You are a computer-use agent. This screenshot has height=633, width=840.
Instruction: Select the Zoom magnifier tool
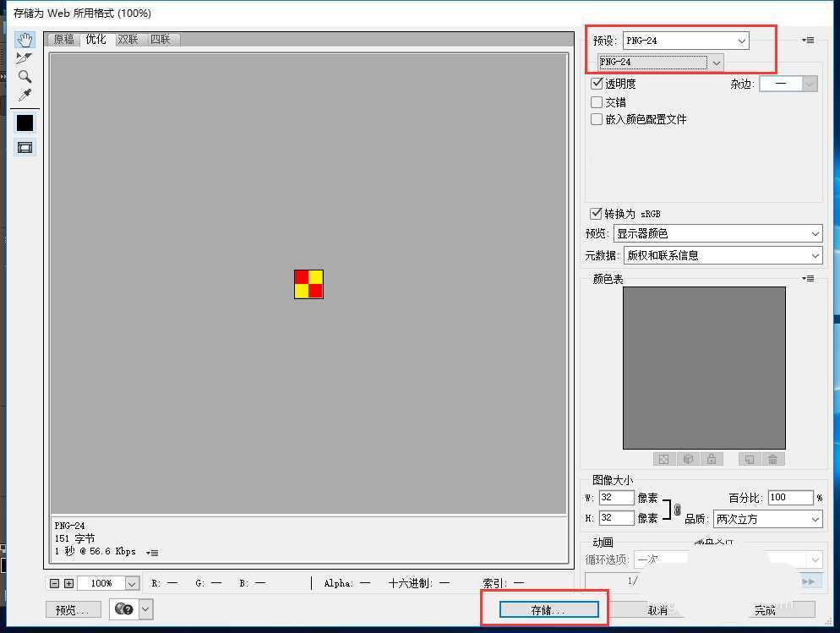coord(25,77)
